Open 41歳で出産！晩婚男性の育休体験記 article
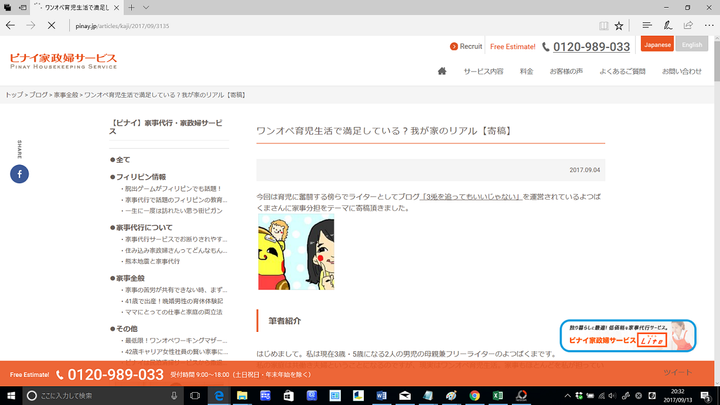The image size is (720, 405). [x=173, y=301]
